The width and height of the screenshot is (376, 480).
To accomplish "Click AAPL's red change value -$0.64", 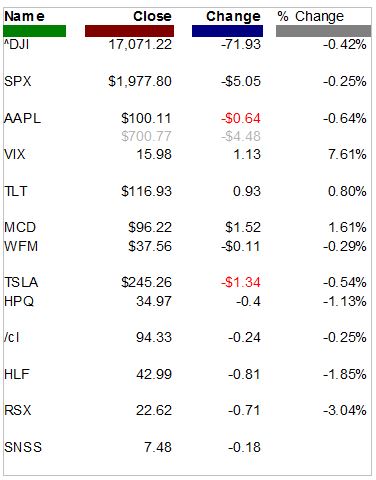I will [x=241, y=118].
